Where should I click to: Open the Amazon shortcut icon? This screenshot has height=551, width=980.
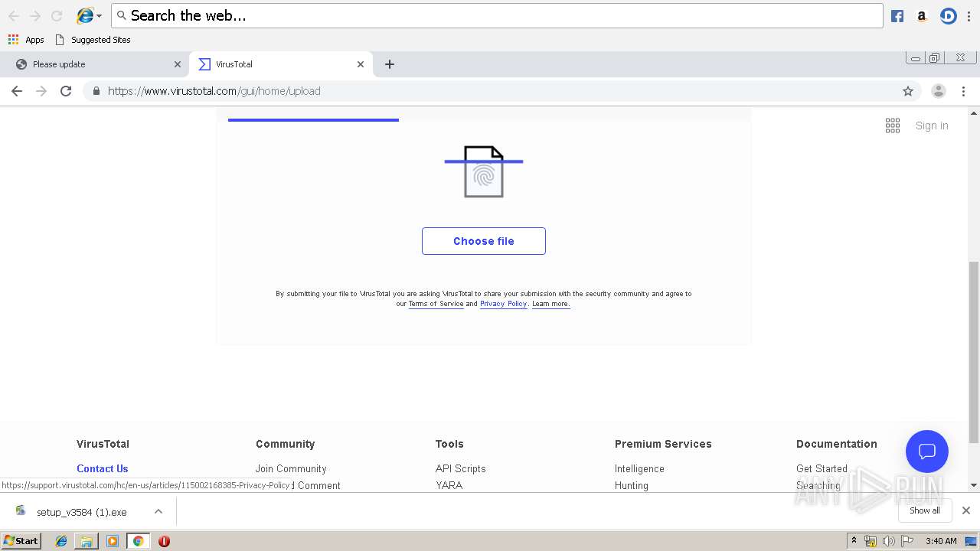pos(922,16)
